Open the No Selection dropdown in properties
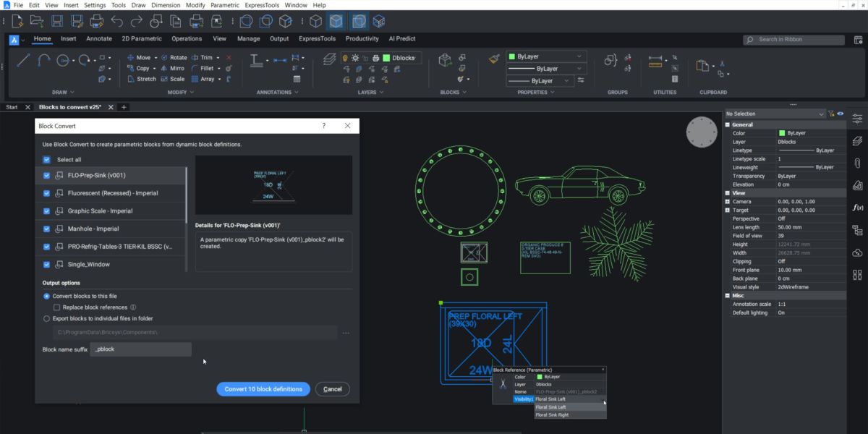 point(775,114)
